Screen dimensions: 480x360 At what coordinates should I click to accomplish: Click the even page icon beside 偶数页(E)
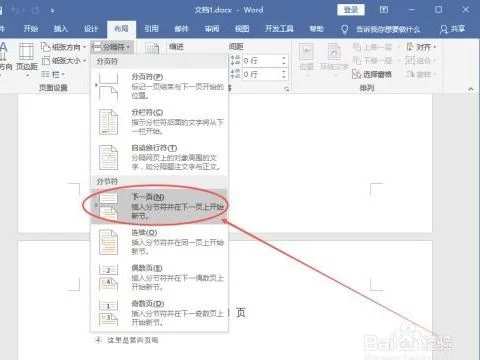point(109,277)
